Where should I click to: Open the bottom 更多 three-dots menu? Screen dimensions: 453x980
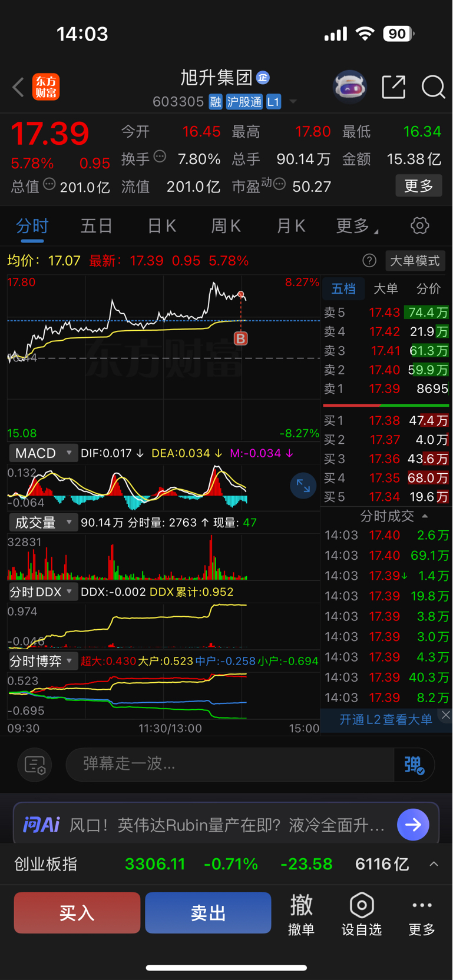point(422,913)
